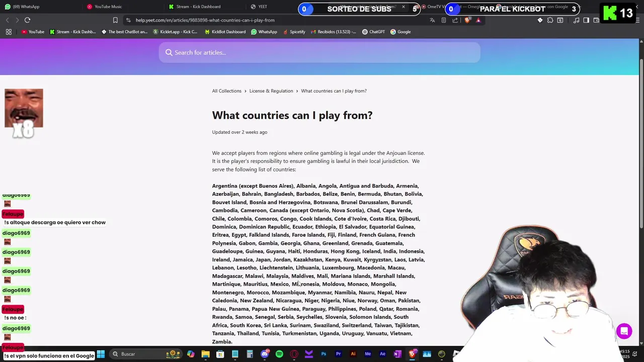This screenshot has width=644, height=362.
Task: Open media control music note icon
Action: 577,20
